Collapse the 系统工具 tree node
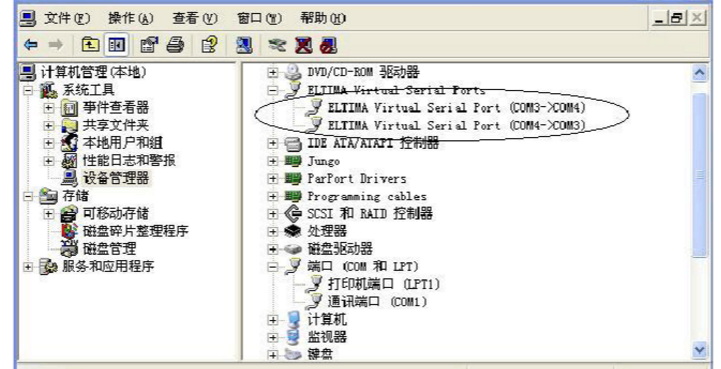This screenshot has width=721, height=369. click(29, 90)
